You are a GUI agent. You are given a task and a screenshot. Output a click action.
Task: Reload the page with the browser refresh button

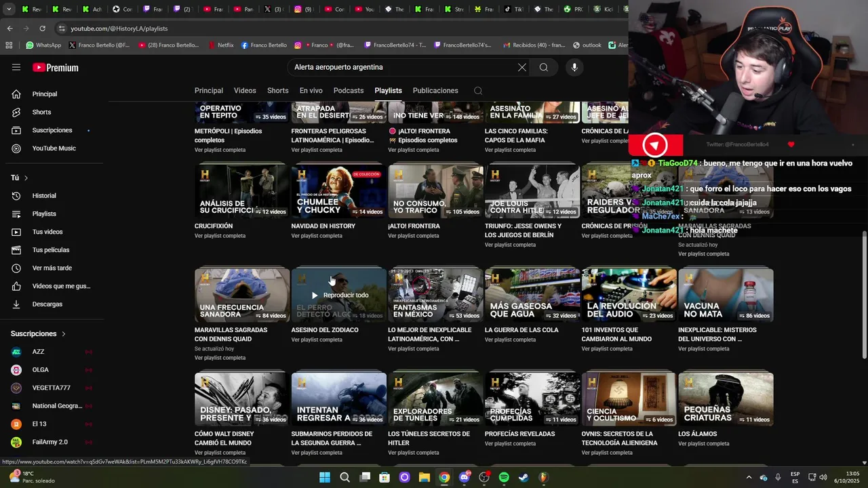coord(42,28)
